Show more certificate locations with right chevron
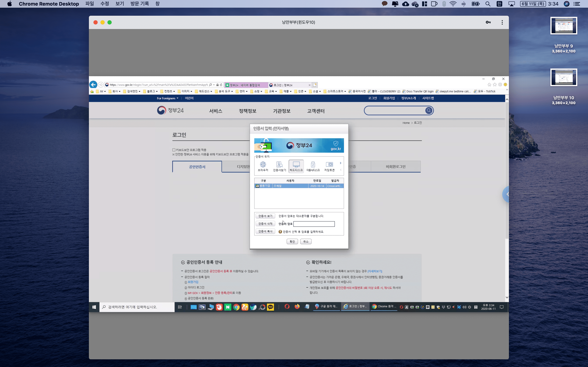Viewport: 588px width, 367px height. tap(340, 163)
